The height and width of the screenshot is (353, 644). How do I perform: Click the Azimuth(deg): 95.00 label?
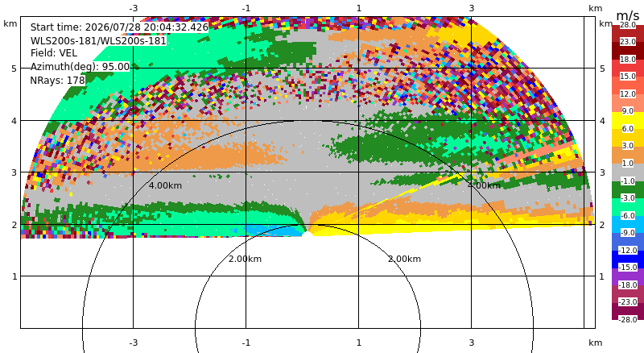pos(80,67)
